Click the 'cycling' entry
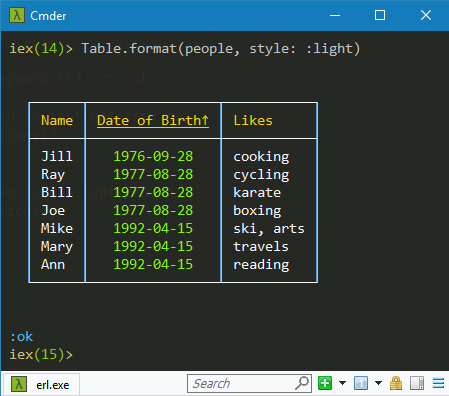449x396 pixels. click(x=261, y=175)
